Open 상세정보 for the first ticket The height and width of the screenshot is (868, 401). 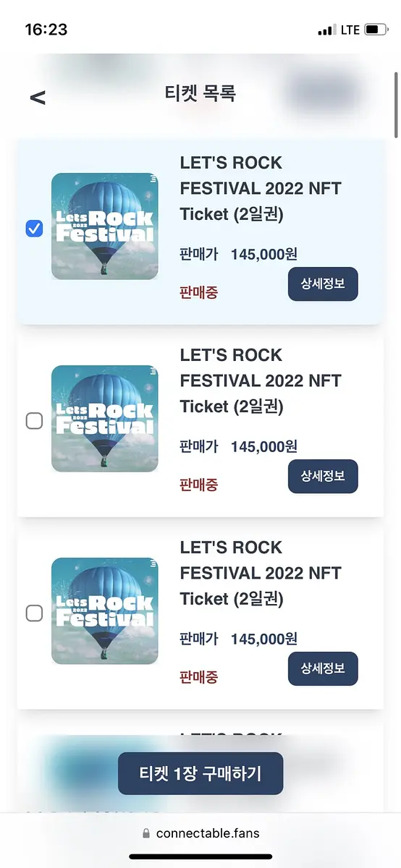[x=323, y=284]
